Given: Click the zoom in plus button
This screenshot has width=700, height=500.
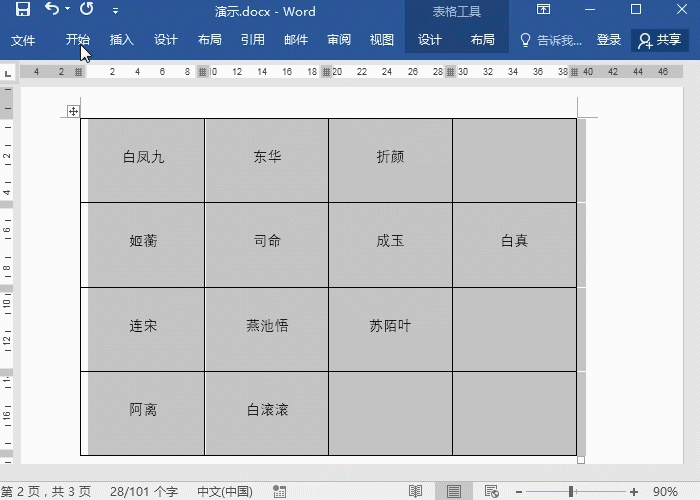Looking at the screenshot, I should (633, 492).
